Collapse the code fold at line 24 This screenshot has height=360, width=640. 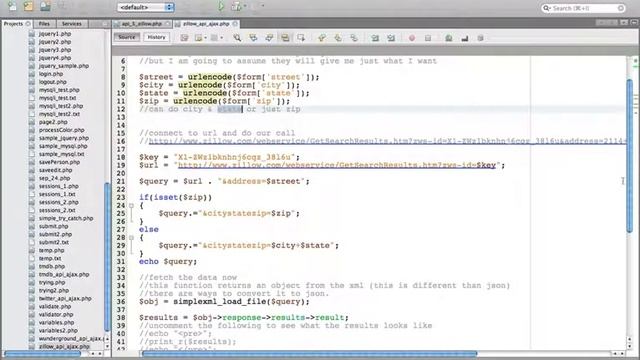click(x=131, y=205)
